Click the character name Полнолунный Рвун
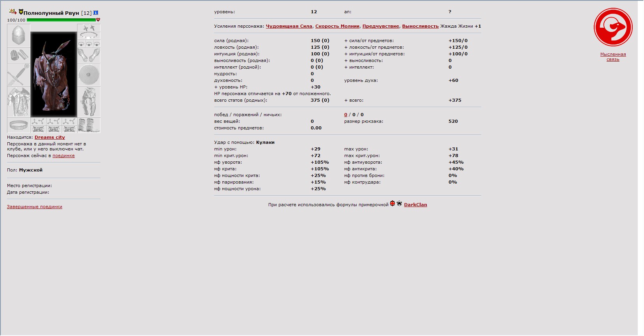 [x=51, y=13]
